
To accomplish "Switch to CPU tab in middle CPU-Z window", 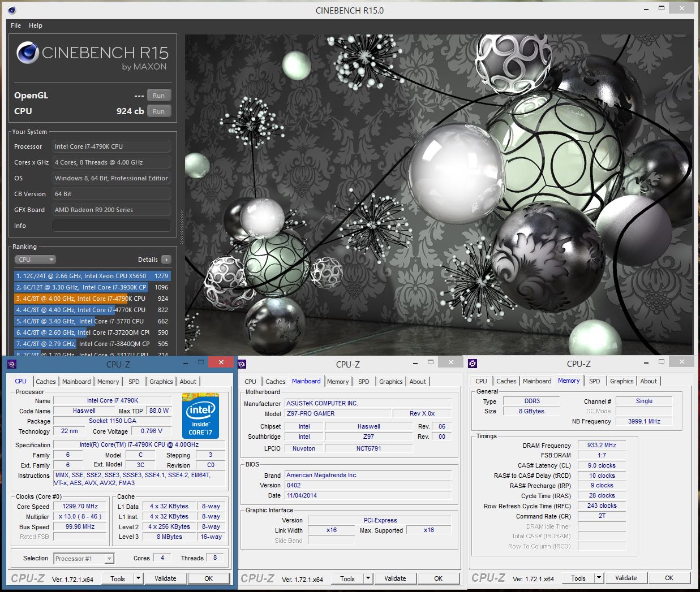I will point(250,382).
